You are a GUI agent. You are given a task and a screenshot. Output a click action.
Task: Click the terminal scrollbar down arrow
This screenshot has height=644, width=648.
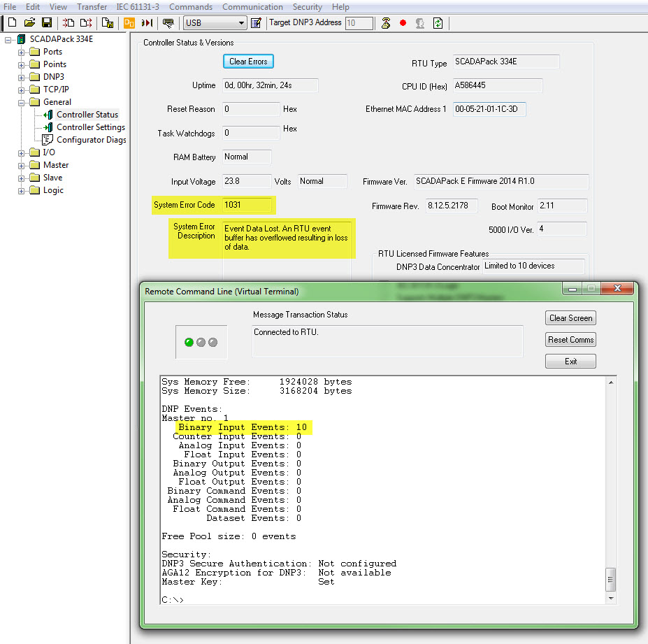(x=611, y=598)
